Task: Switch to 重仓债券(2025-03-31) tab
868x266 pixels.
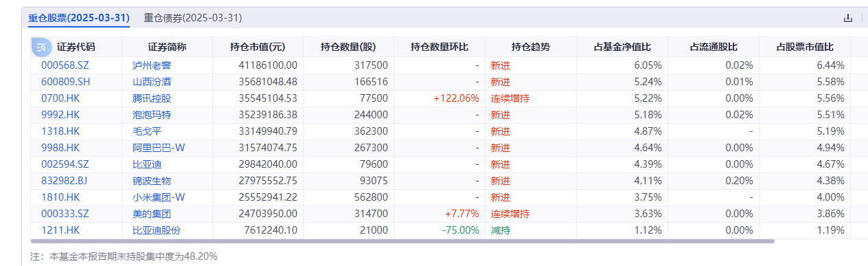Action: 192,18
